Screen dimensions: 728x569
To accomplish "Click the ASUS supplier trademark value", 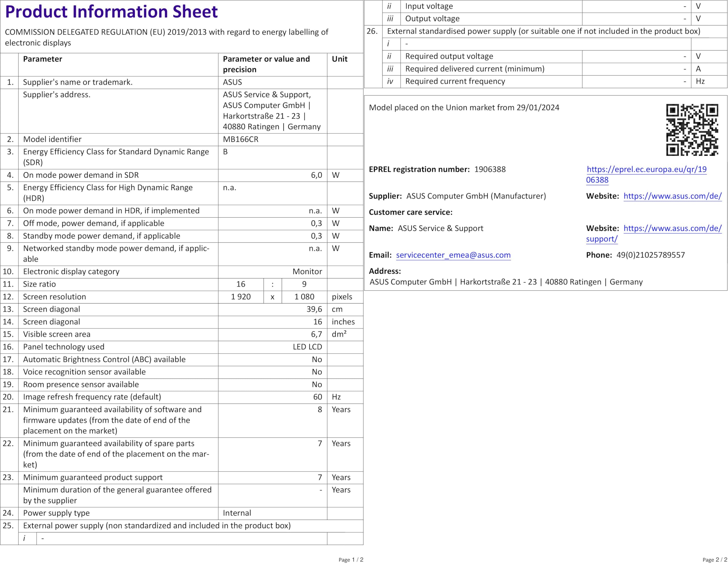I will click(x=232, y=82).
